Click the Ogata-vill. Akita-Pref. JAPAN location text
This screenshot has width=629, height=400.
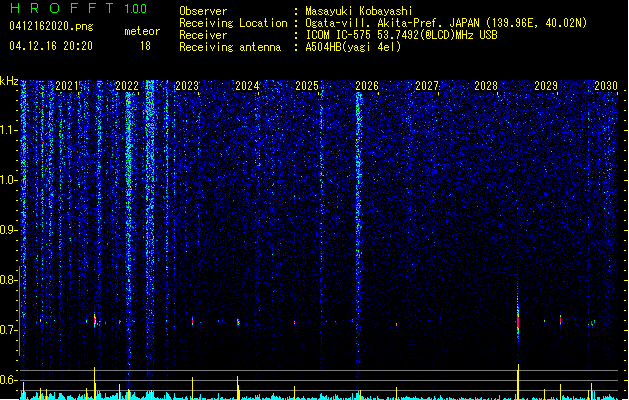[x=446, y=23]
